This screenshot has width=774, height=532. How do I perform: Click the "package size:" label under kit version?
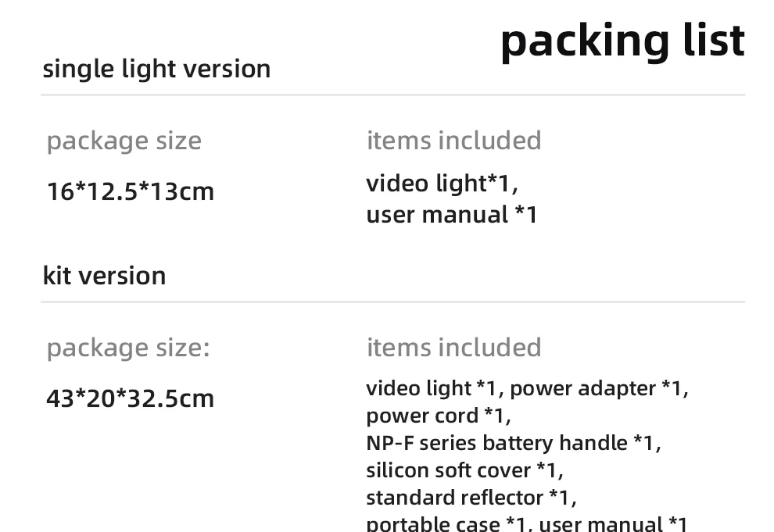128,348
